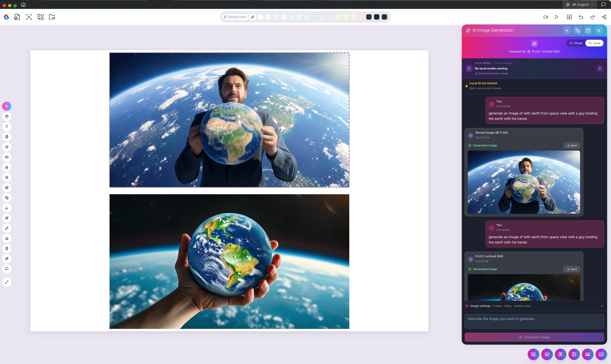The image size is (611, 364).
Task: Select the frame grid tool
Action: pos(7,147)
